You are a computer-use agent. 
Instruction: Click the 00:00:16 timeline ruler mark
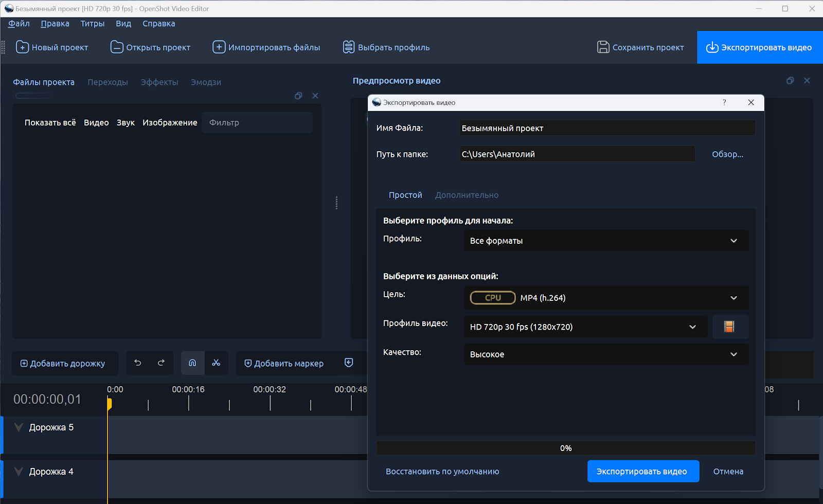tap(188, 389)
